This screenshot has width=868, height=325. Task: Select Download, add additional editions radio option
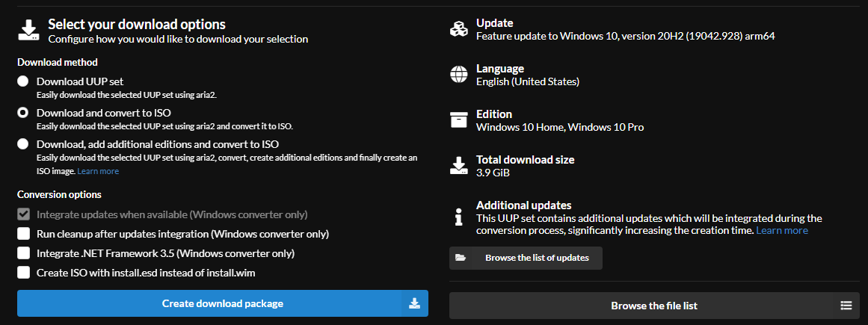(22, 144)
